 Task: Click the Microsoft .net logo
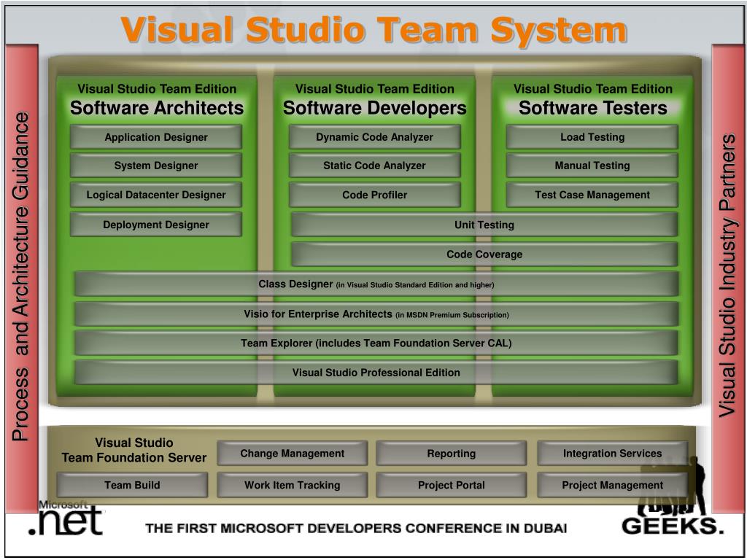tap(66, 518)
